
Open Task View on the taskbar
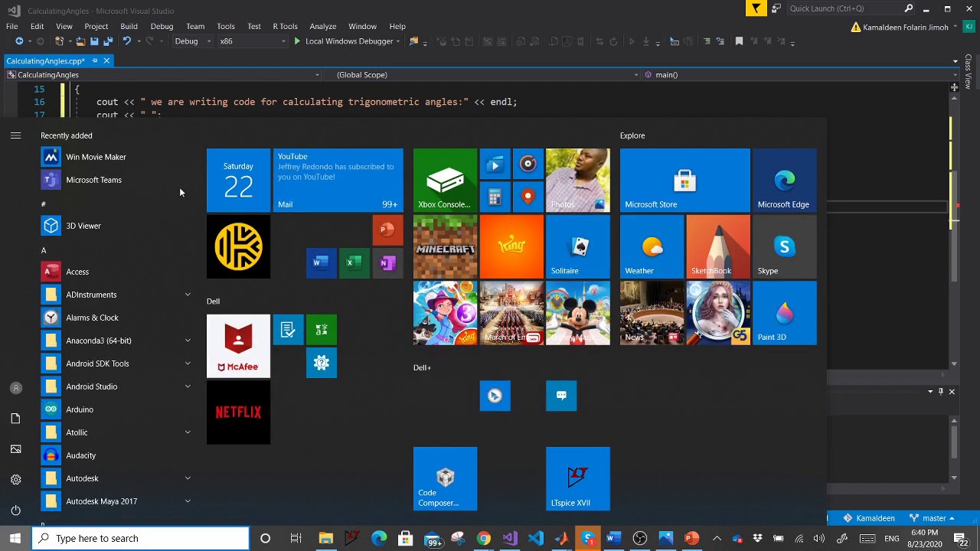[x=296, y=539]
